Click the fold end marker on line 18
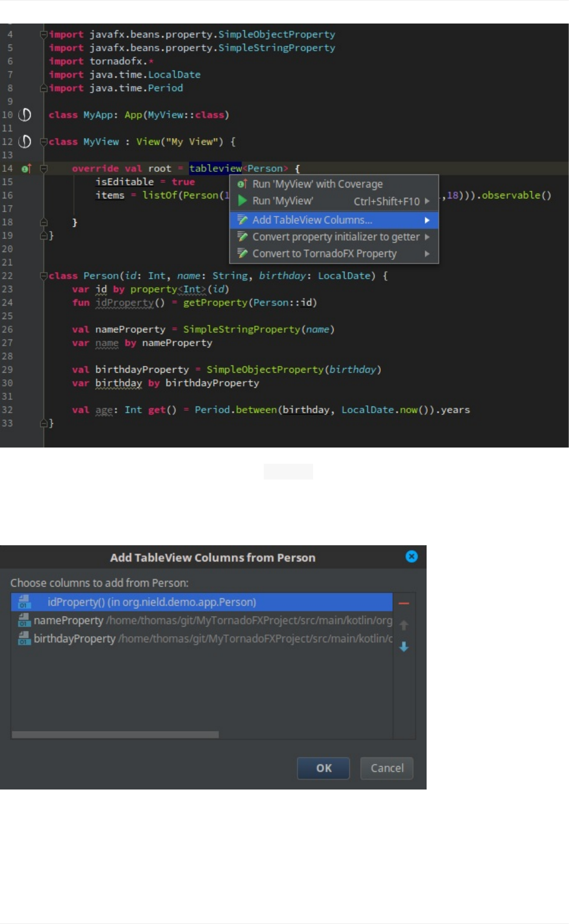 43,222
